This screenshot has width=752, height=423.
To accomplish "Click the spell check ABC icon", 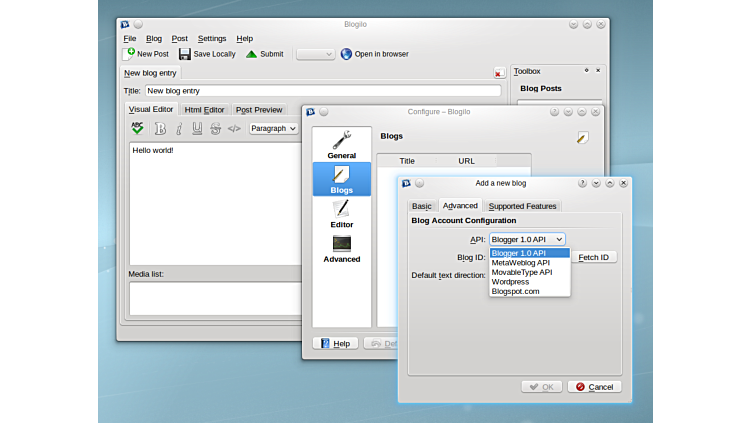I will click(x=137, y=128).
